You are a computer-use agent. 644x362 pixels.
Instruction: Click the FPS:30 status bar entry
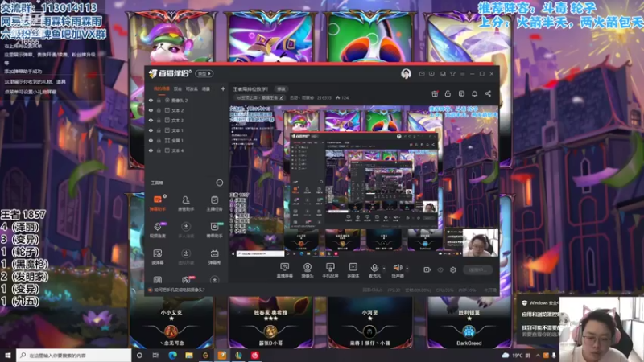pyautogui.click(x=394, y=290)
